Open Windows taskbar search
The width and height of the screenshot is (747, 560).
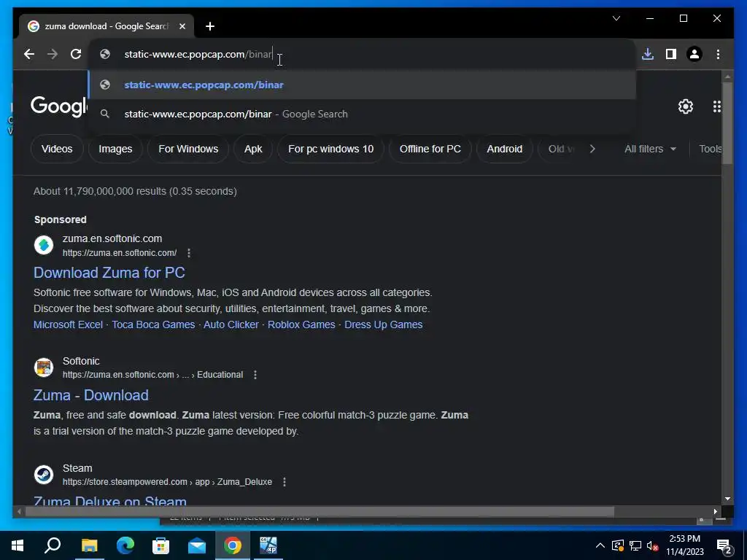coord(53,545)
